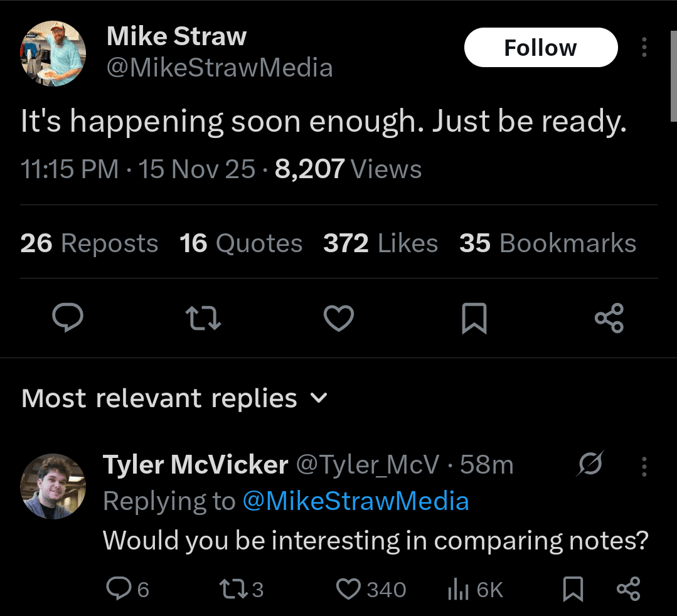This screenshot has width=677, height=616.
Task: Like Mike Straw's post
Action: [339, 318]
